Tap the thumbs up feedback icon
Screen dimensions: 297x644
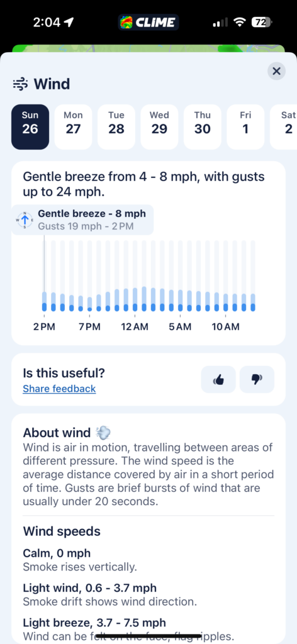click(x=218, y=379)
